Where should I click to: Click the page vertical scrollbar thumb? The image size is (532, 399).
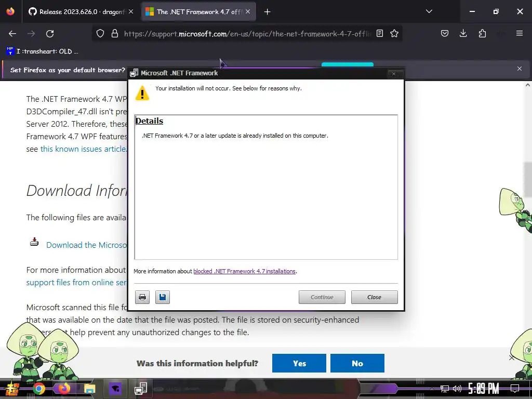click(x=528, y=179)
